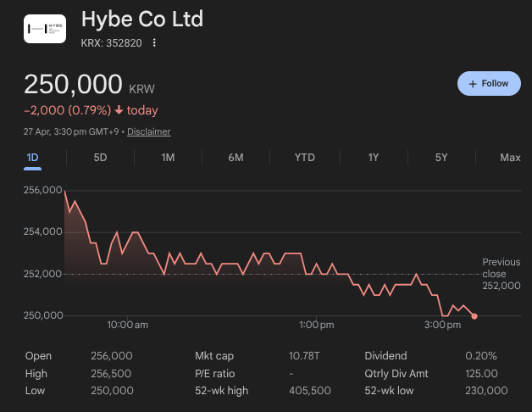
Task: Click the chart's end-of-day price dot
Action: click(474, 316)
